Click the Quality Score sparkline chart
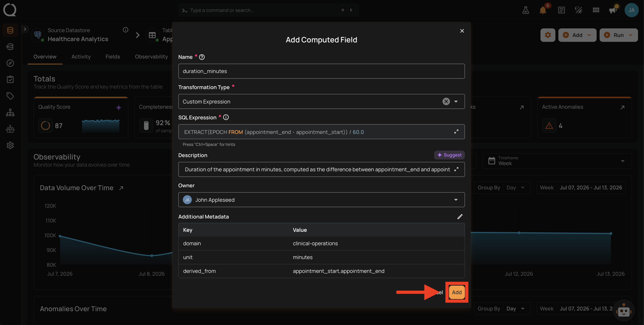Screen dimensions: 644x325 101,126
